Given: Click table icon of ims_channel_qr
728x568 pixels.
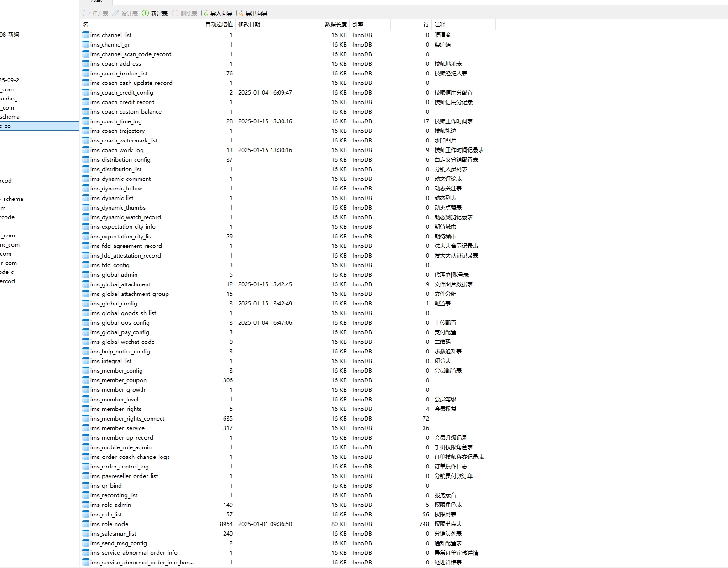Looking at the screenshot, I should coord(86,44).
